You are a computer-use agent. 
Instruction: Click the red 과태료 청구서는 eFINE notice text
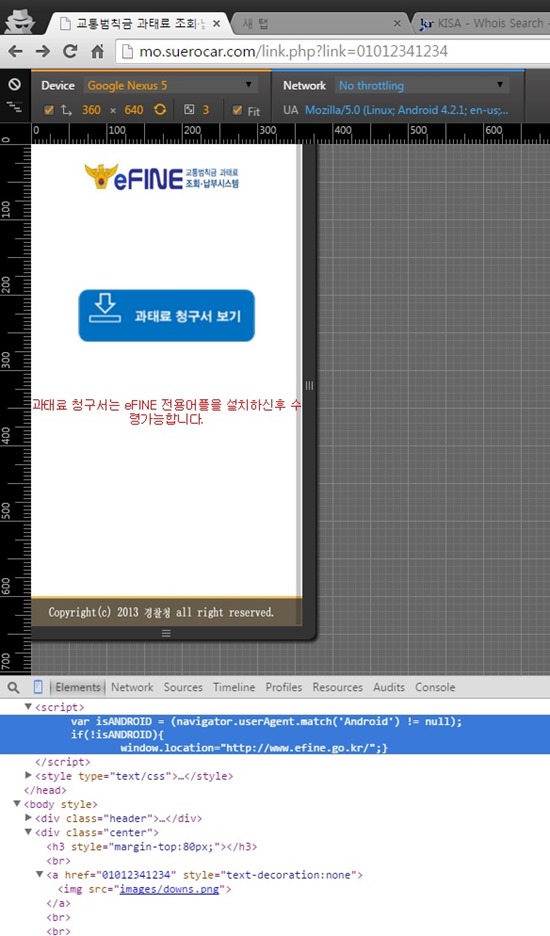point(167,412)
